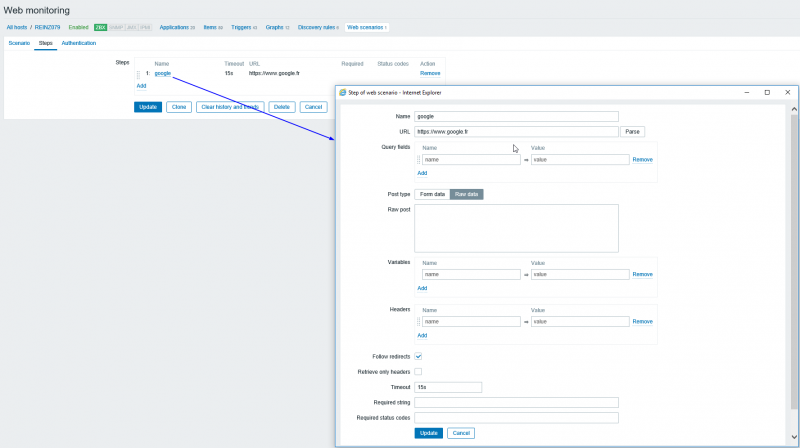This screenshot has height=448, width=800.
Task: Focus the Timeout field showing 15s
Action: pyautogui.click(x=448, y=387)
